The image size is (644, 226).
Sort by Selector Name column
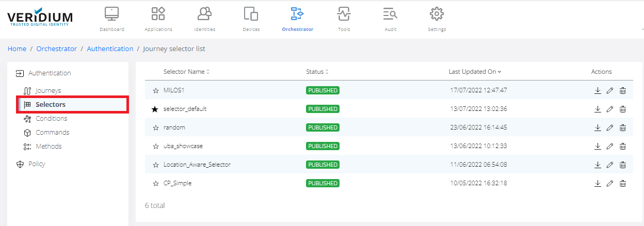coord(186,72)
